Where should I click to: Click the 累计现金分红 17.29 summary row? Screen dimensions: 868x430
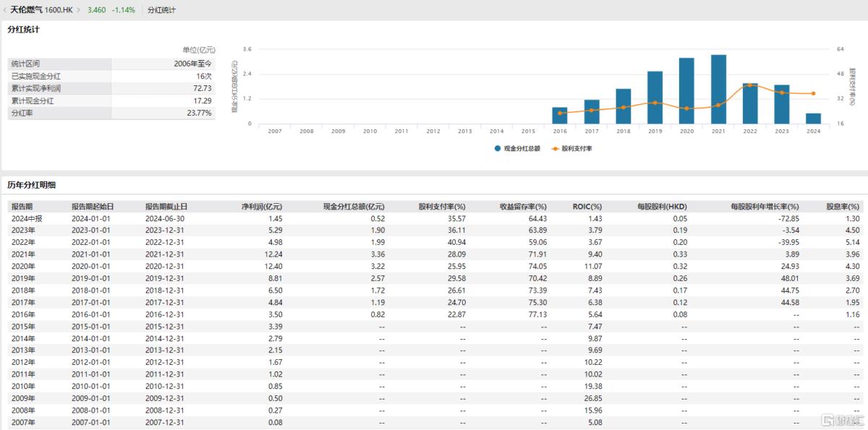111,101
